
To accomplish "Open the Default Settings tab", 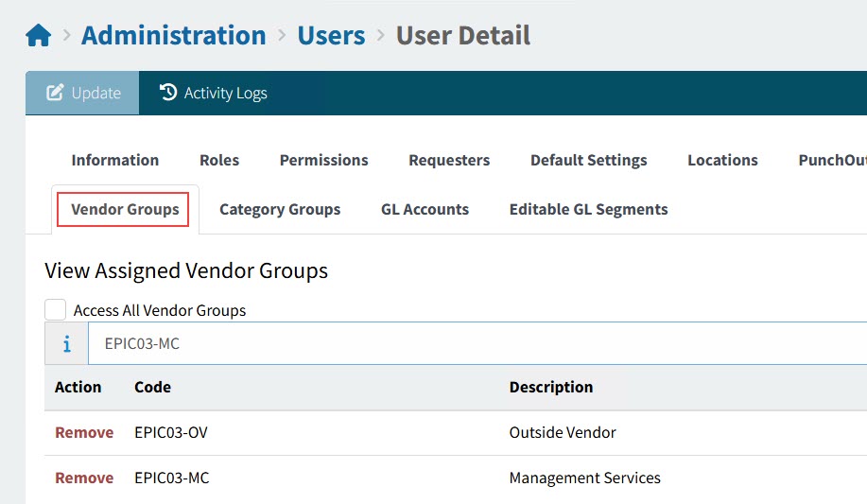I will 588,160.
